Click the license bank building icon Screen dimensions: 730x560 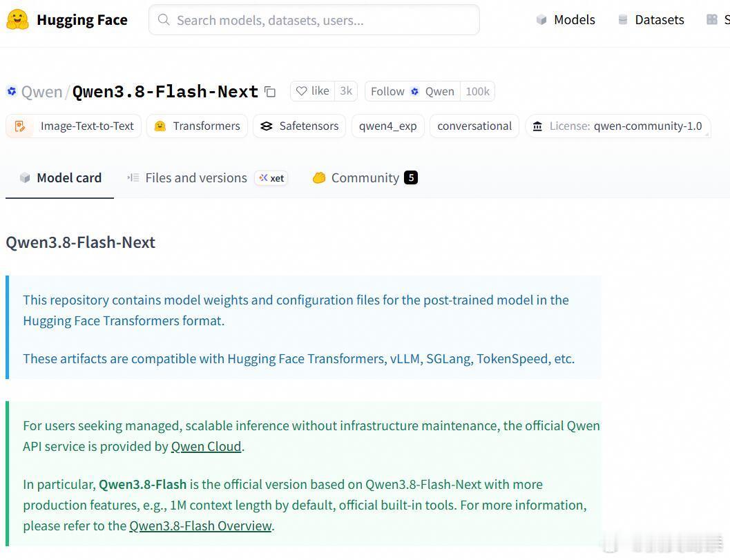(x=537, y=126)
